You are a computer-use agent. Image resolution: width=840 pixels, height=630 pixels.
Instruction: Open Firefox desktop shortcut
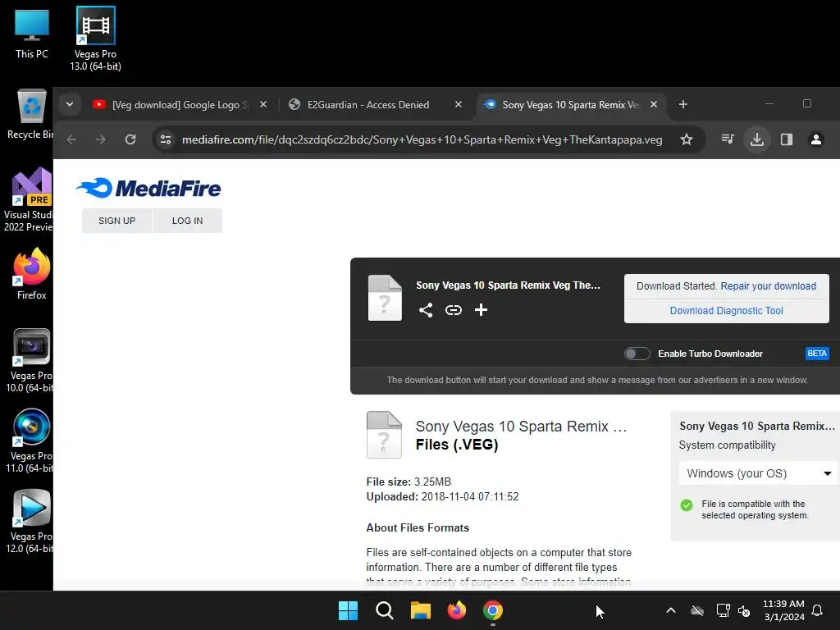pos(32,274)
